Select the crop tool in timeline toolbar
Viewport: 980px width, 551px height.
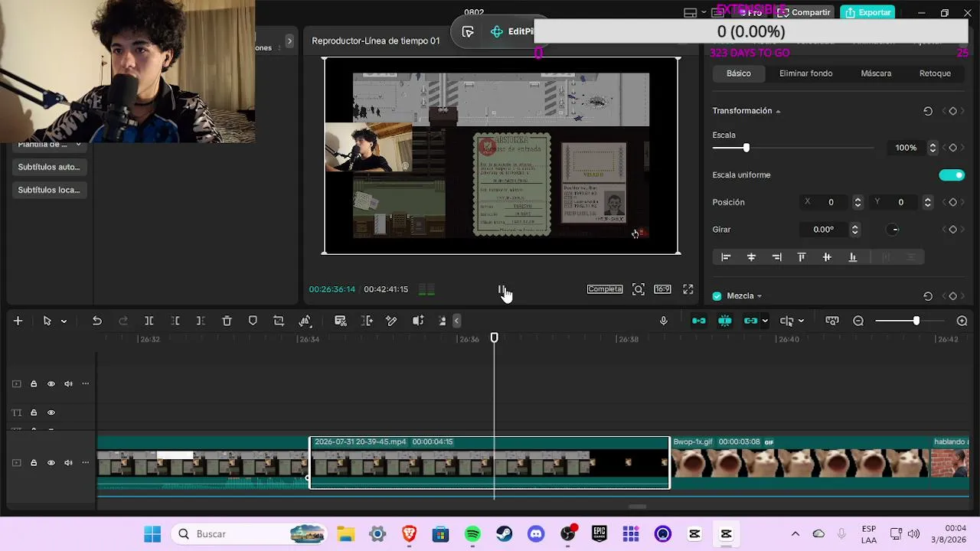coord(279,321)
